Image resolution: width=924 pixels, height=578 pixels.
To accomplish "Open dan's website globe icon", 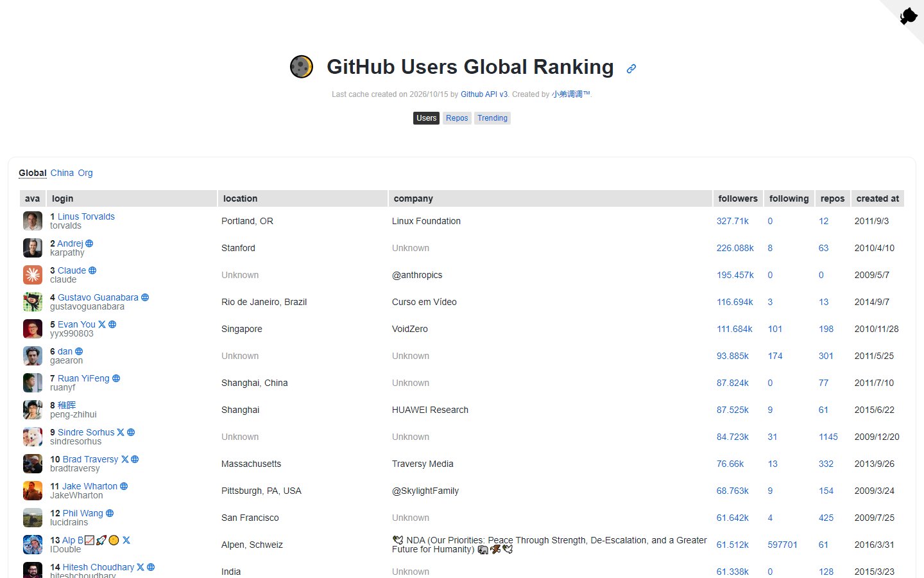I will pyautogui.click(x=79, y=351).
